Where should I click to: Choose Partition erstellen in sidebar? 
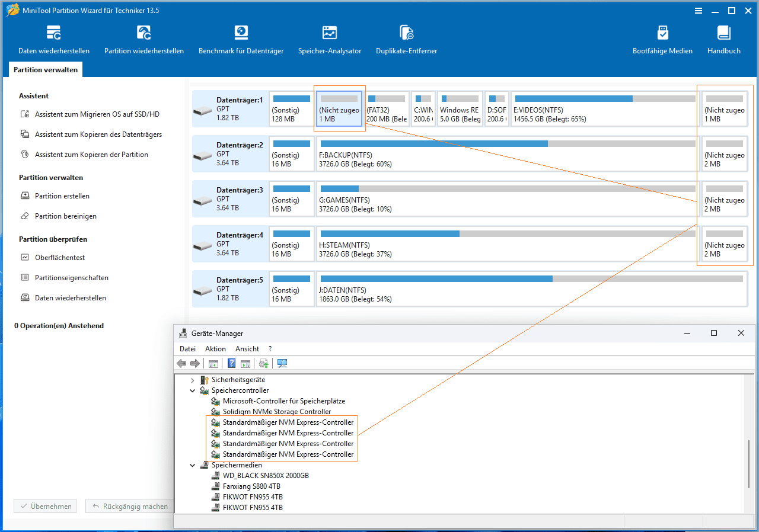(55, 196)
